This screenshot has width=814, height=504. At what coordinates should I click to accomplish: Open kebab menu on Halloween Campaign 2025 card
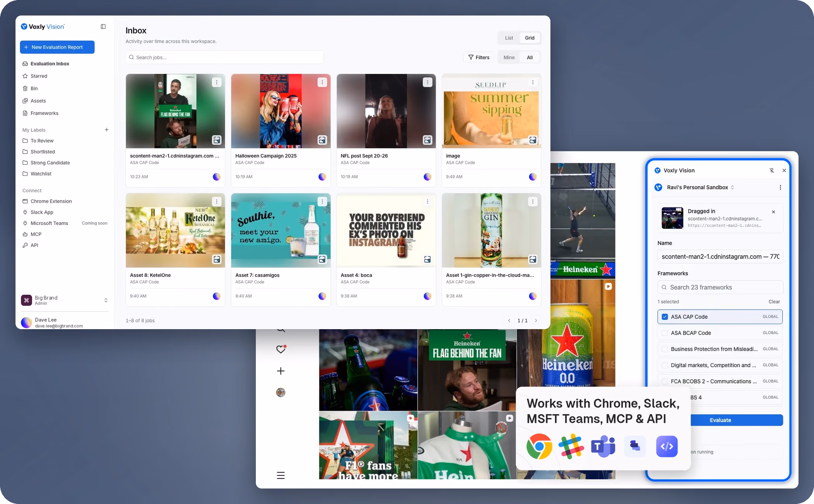[x=322, y=82]
